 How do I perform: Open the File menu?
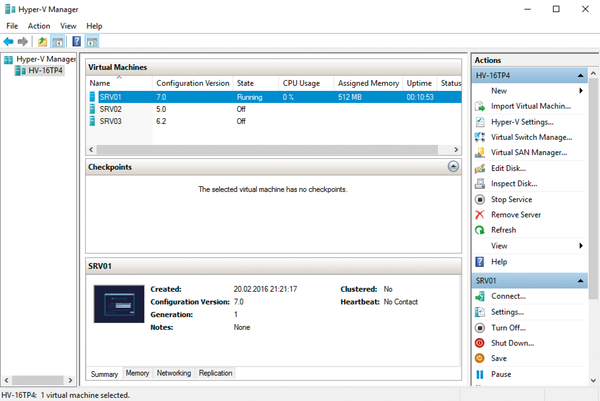(12, 26)
